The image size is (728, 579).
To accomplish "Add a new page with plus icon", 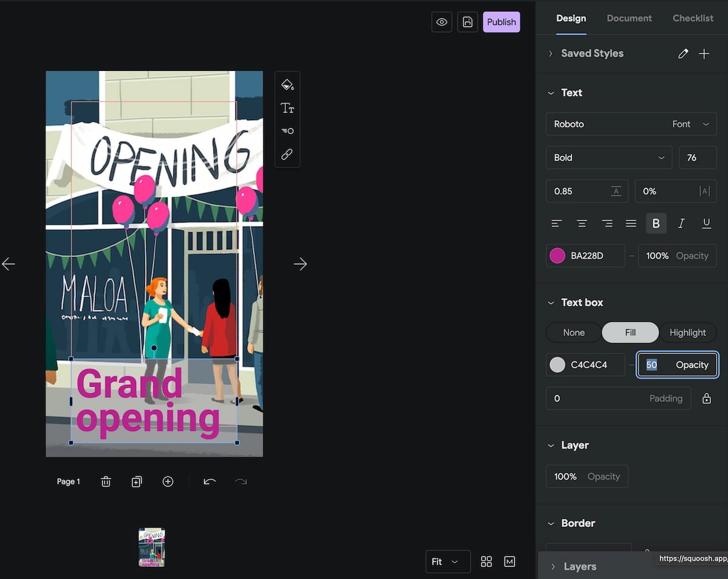I will point(168,481).
